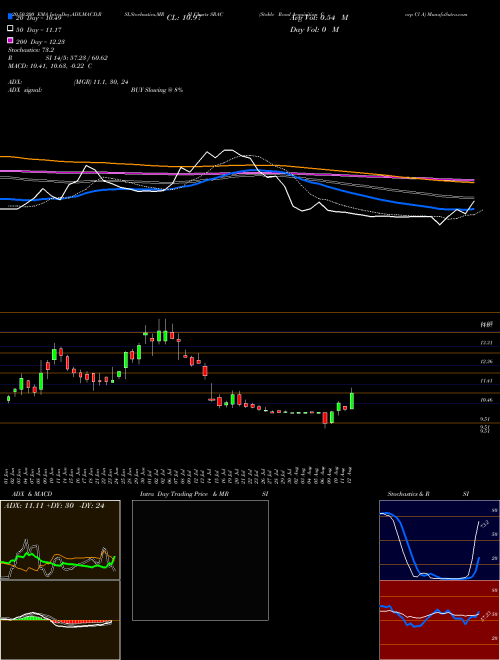Click the latest green candlestick

coord(352,400)
